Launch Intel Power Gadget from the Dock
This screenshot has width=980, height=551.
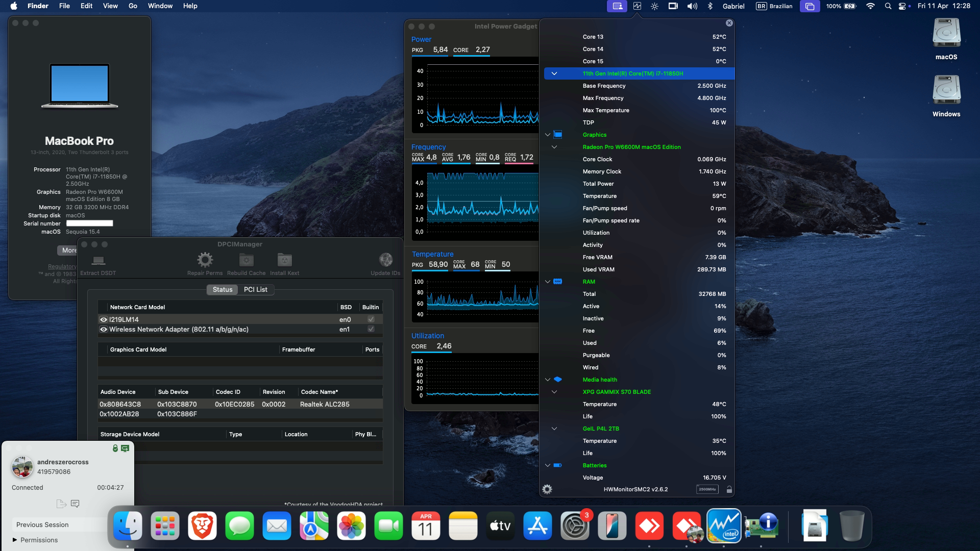click(x=723, y=526)
